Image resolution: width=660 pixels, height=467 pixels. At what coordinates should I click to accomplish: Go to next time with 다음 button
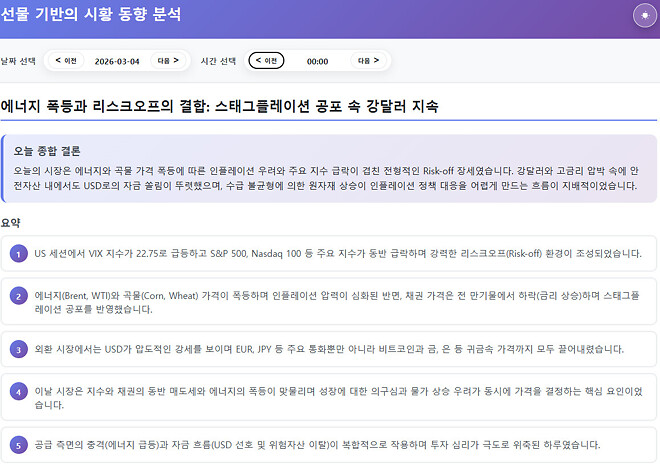coord(368,61)
